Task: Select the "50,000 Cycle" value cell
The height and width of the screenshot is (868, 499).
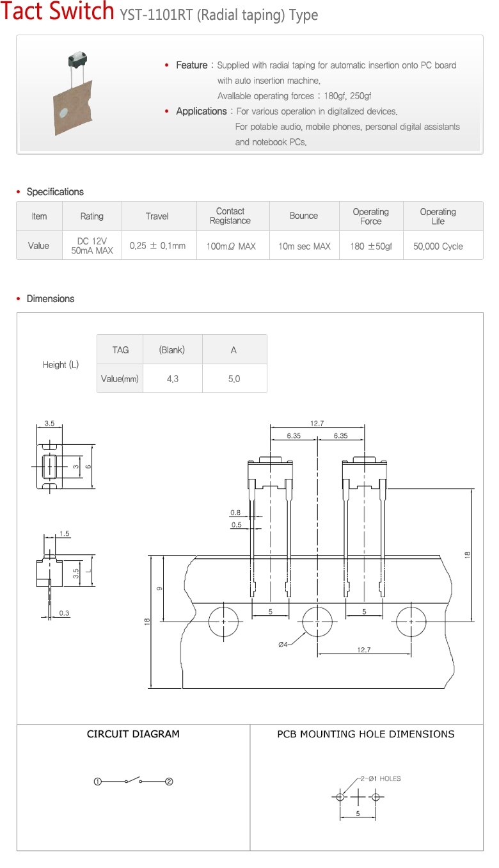Action: 438,246
